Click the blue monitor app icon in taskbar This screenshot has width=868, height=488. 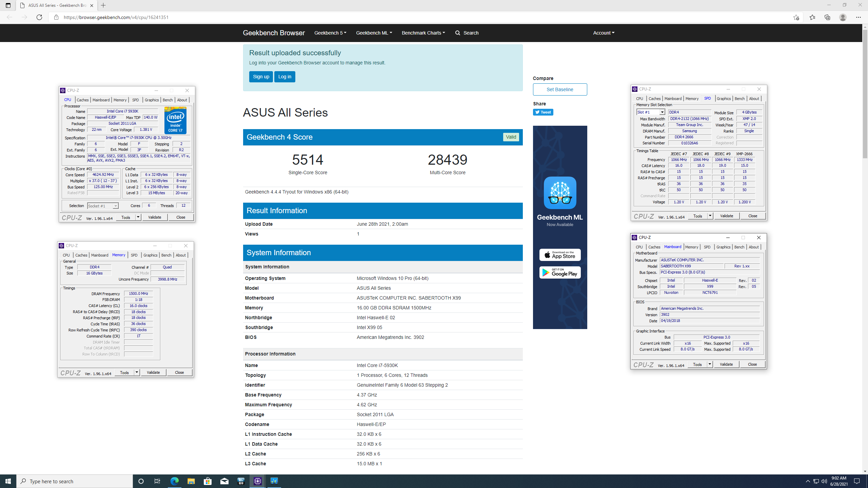274,481
